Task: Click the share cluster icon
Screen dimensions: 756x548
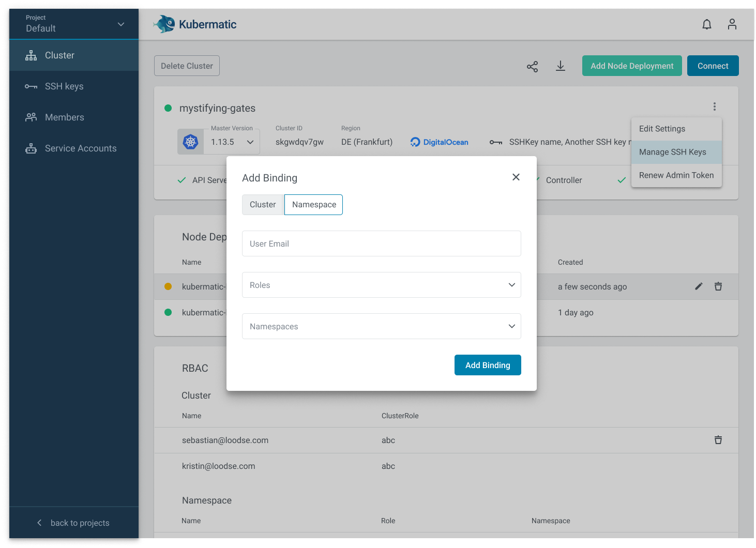Action: click(532, 66)
